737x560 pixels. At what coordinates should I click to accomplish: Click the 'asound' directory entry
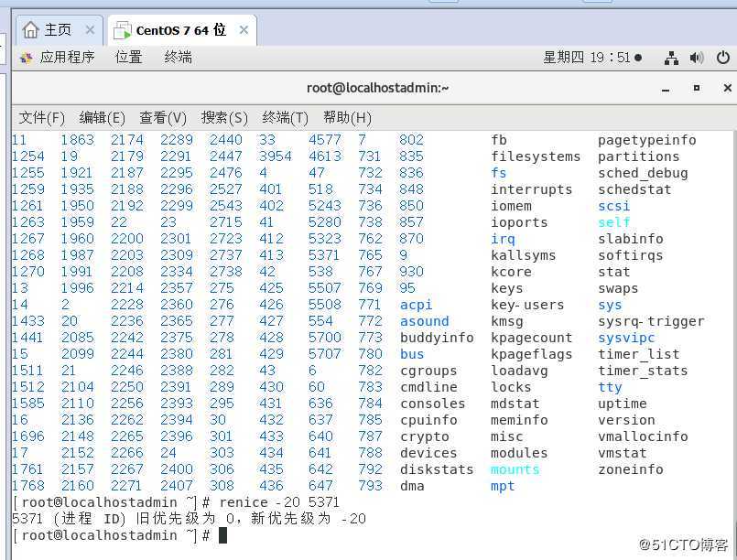[x=425, y=321]
